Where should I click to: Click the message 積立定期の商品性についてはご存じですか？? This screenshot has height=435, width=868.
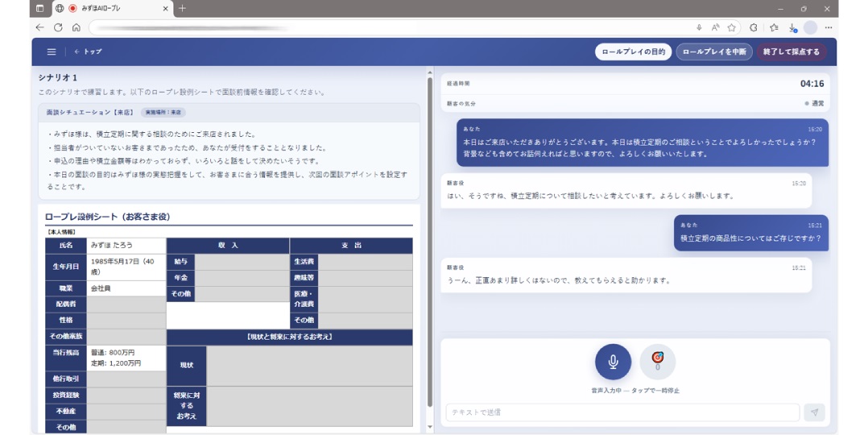point(751,233)
